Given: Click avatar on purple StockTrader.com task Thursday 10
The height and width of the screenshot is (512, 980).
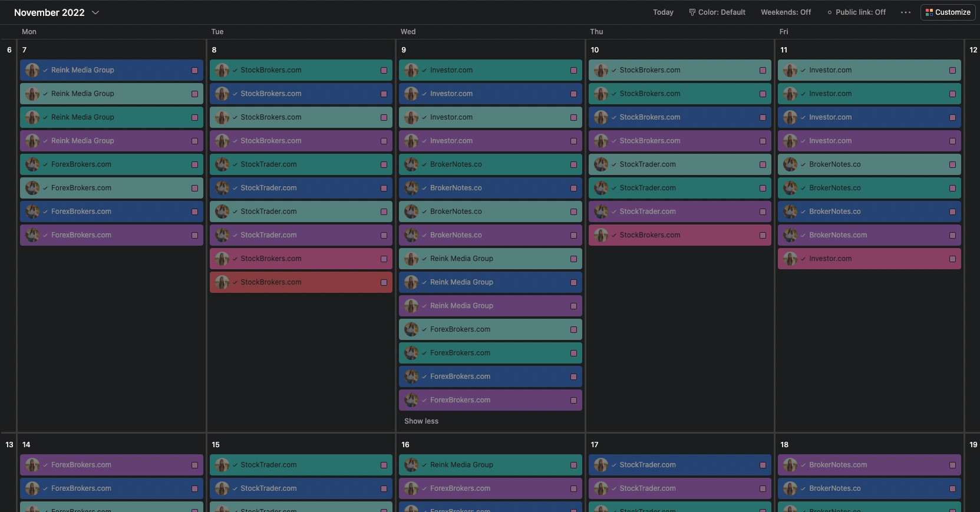Looking at the screenshot, I should (601, 212).
